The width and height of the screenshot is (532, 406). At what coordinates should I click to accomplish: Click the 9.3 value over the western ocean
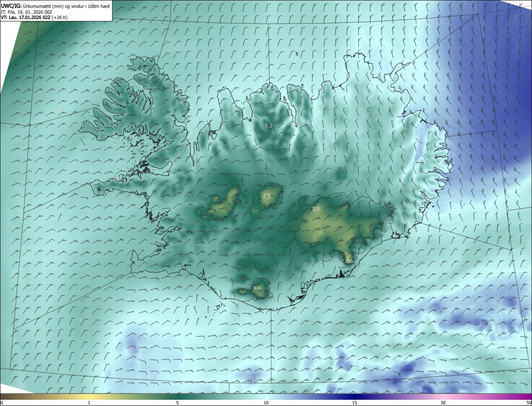50,255
